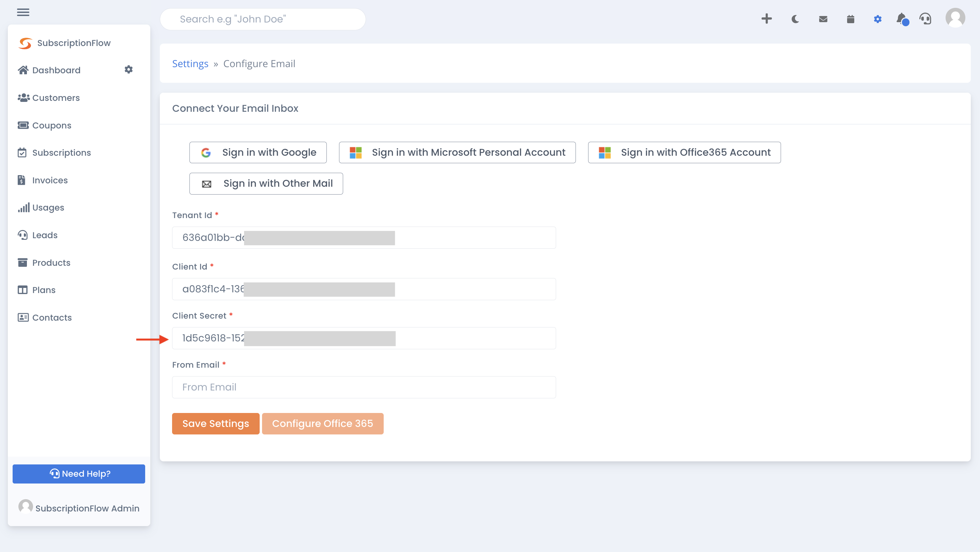
Task: Toggle dark mode moon icon
Action: 795,19
